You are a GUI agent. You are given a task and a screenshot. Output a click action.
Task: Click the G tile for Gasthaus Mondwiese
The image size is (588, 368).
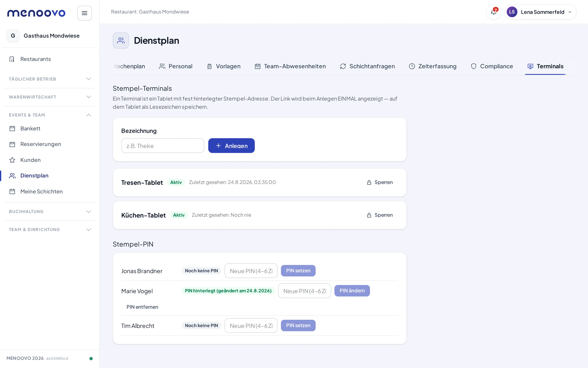point(13,36)
